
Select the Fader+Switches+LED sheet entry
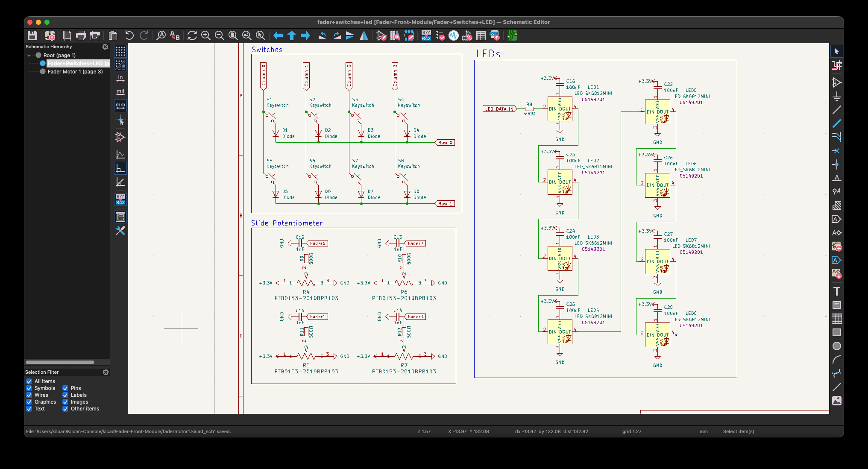[77, 64]
